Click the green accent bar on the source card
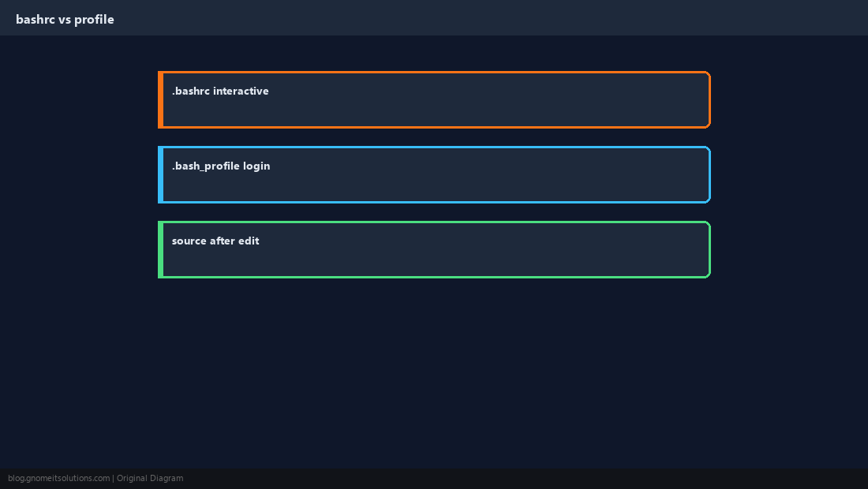The height and width of the screenshot is (489, 868). [160, 249]
